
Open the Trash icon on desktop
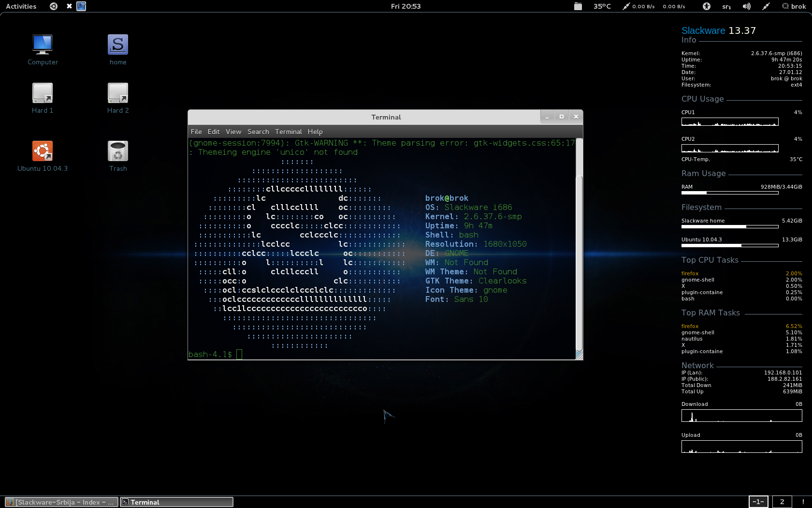point(117,151)
